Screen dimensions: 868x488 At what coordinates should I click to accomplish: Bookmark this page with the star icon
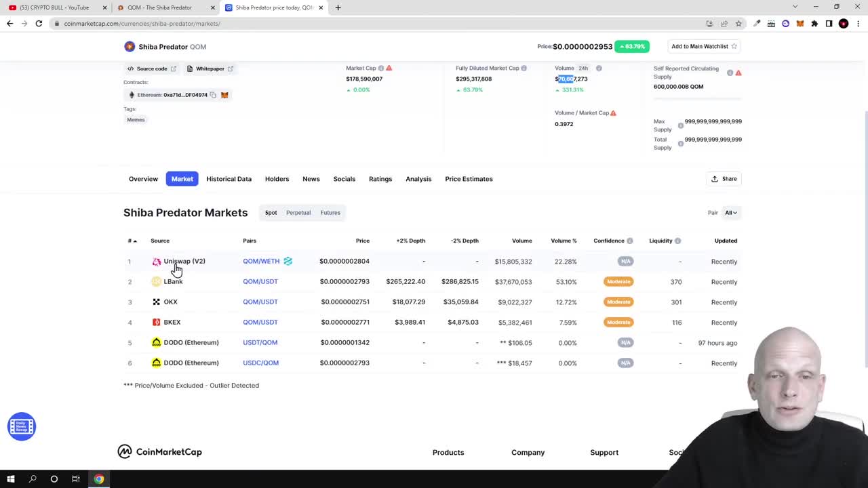tap(738, 24)
